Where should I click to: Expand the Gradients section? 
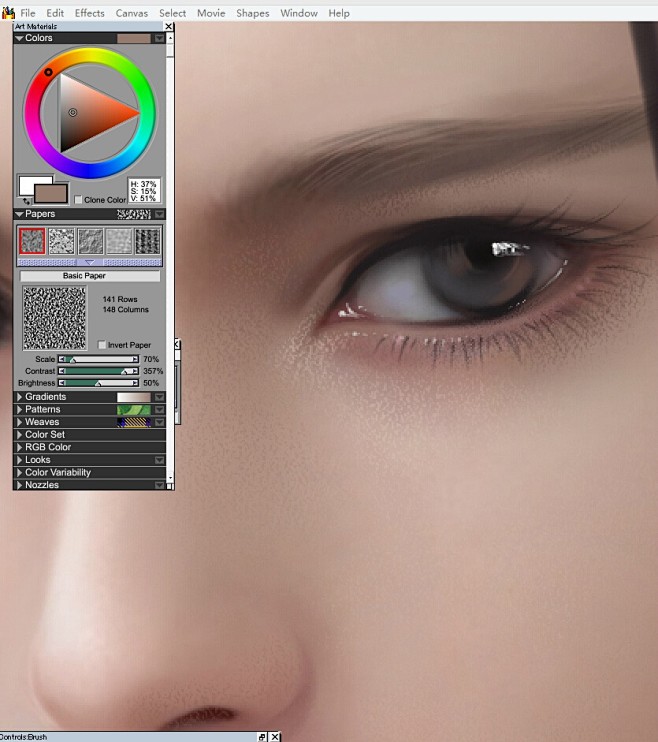(x=19, y=397)
